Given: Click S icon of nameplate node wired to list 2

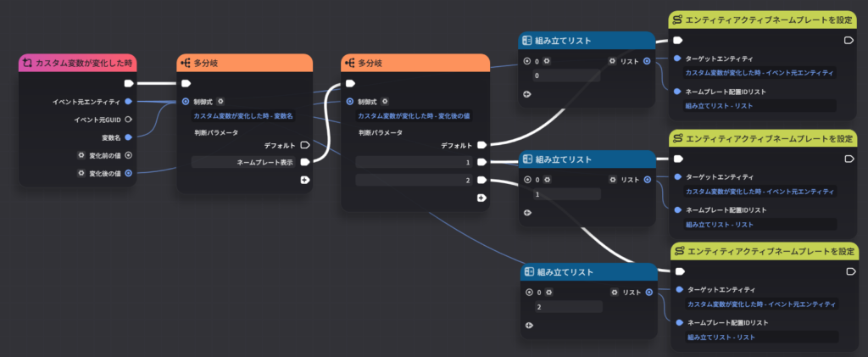Looking at the screenshot, I should (x=680, y=251).
